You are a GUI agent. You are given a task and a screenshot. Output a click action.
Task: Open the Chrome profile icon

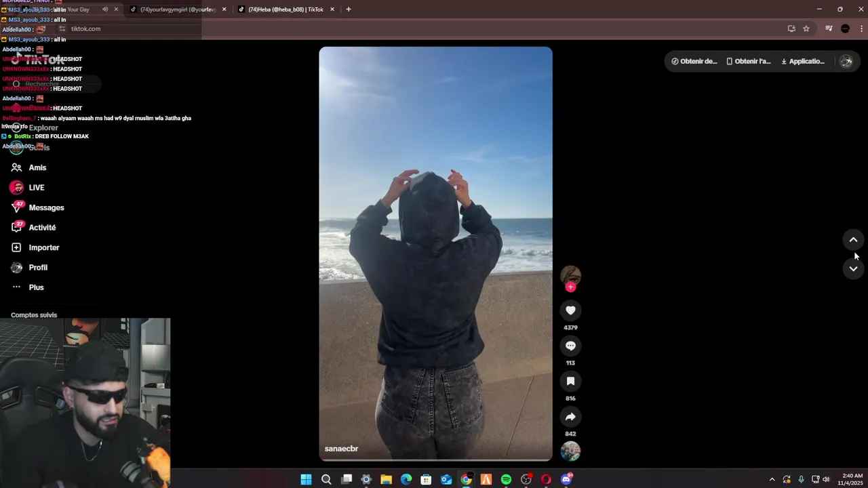click(845, 28)
